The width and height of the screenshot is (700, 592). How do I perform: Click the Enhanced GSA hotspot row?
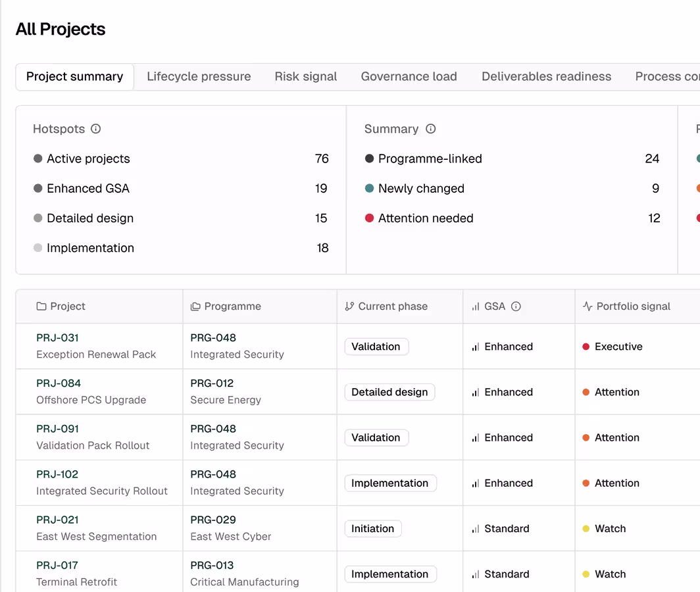tap(181, 188)
